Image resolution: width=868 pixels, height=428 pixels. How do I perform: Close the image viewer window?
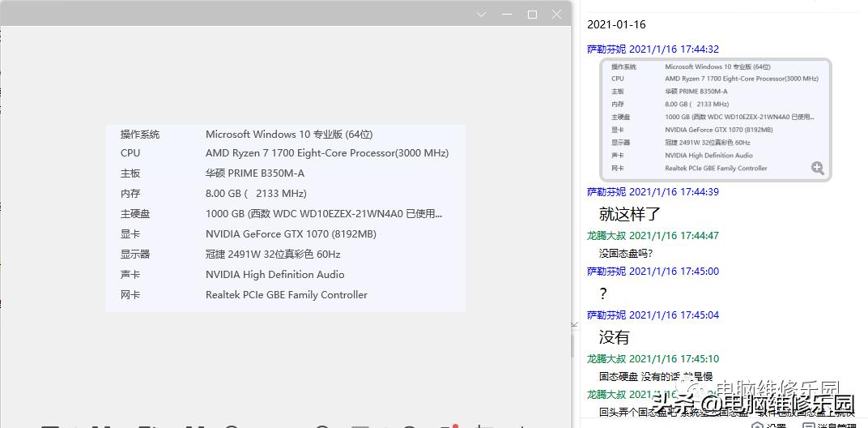[557, 15]
